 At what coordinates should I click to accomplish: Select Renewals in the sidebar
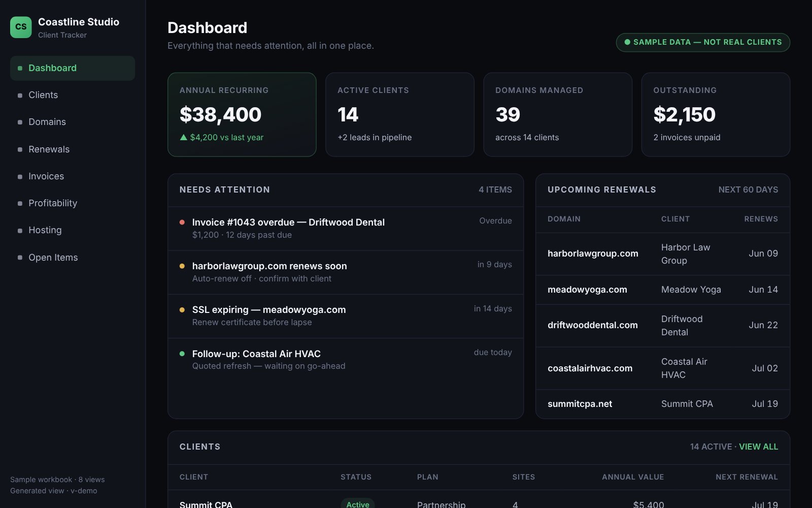73,149
